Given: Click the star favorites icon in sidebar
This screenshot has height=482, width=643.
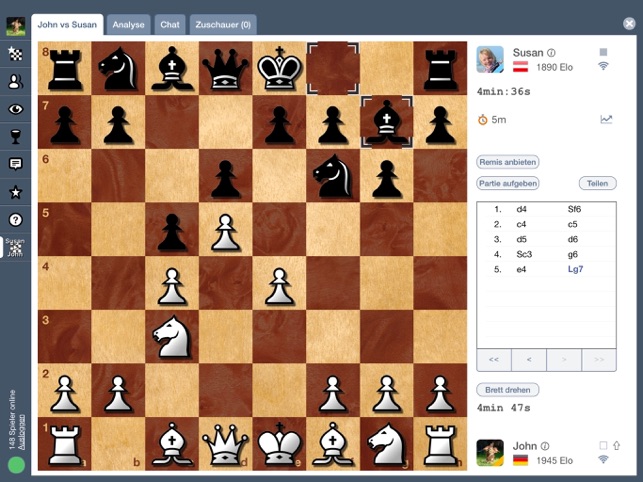Looking at the screenshot, I should pyautogui.click(x=15, y=192).
